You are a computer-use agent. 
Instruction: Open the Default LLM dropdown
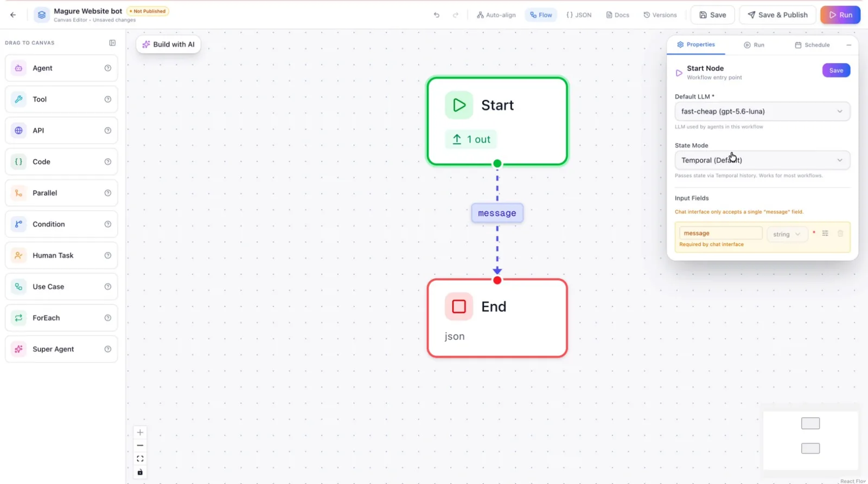(x=762, y=112)
